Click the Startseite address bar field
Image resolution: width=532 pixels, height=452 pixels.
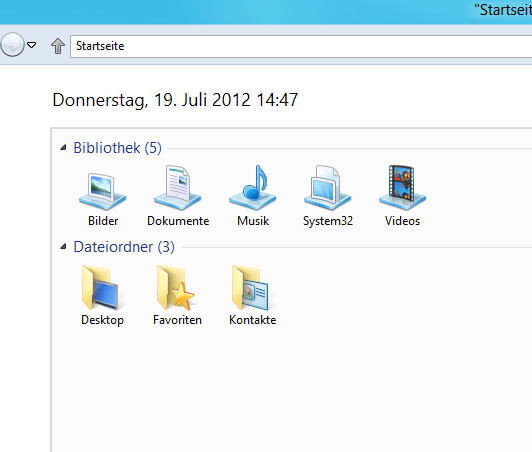pyautogui.click(x=301, y=46)
